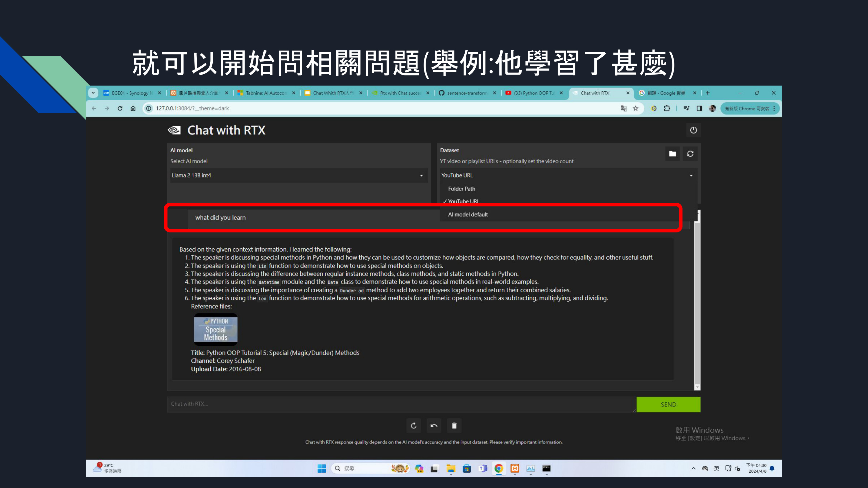The height and width of the screenshot is (488, 868).
Task: Open XAMPP from the taskbar
Action: [x=515, y=468]
